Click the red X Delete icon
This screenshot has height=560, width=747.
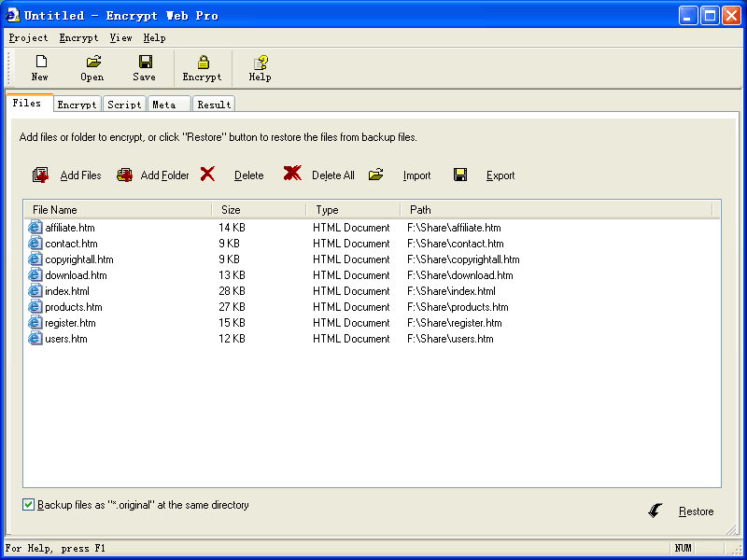point(207,174)
